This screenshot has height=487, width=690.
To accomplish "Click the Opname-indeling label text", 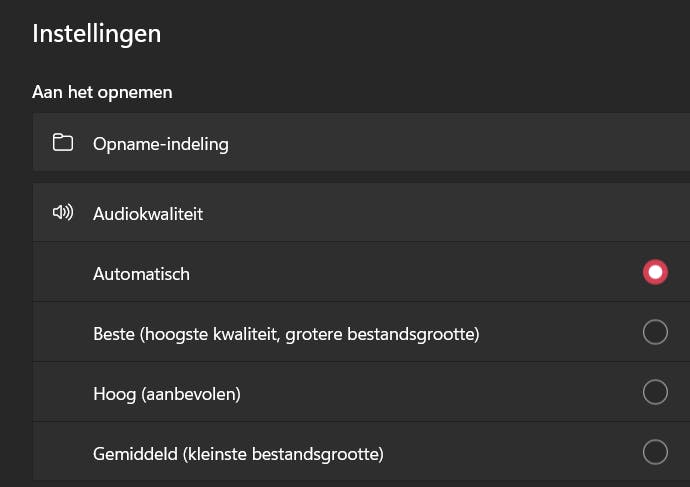I will [x=161, y=144].
